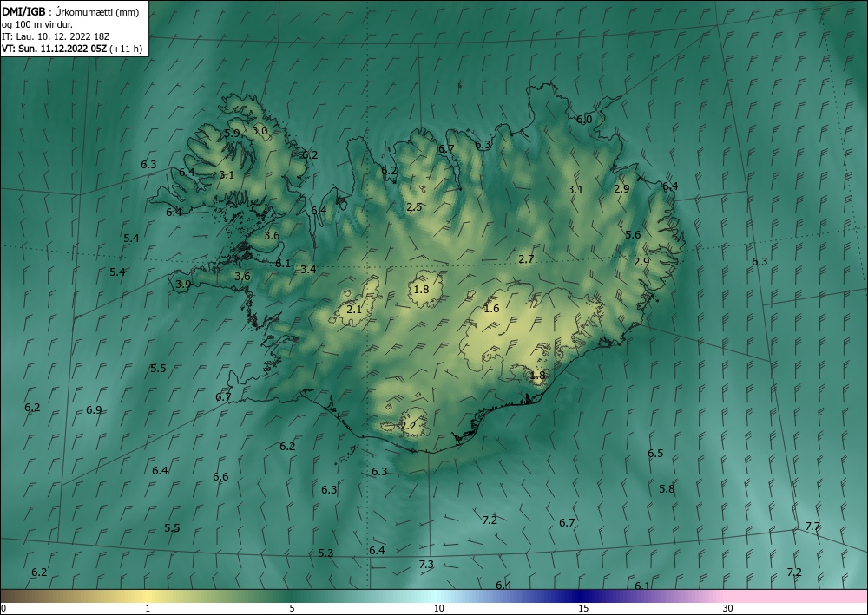Screen dimensions: 868x615
Task: Click the 1.6 value label
Action: pos(491,309)
